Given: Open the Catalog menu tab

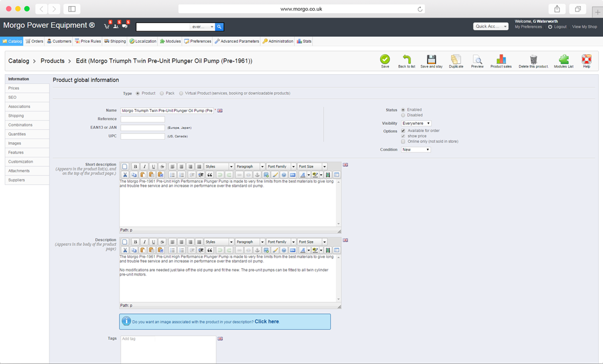Looking at the screenshot, I should [12, 41].
